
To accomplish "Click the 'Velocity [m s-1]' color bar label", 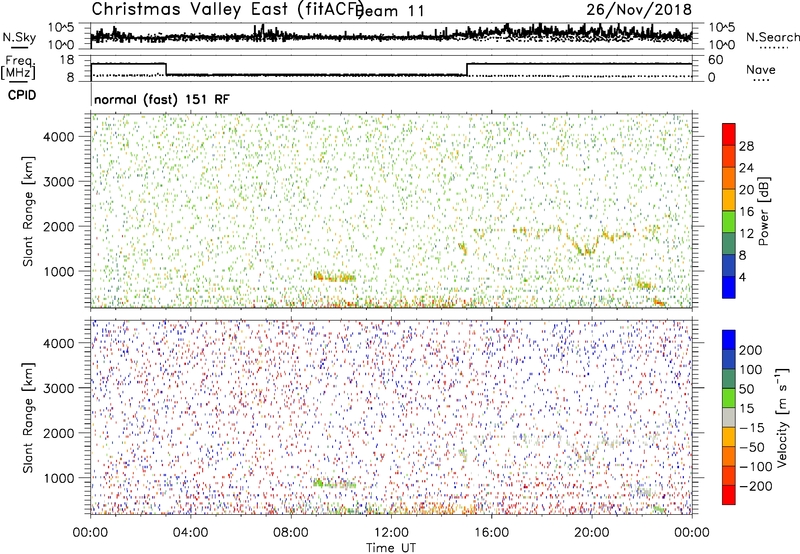I will [783, 417].
